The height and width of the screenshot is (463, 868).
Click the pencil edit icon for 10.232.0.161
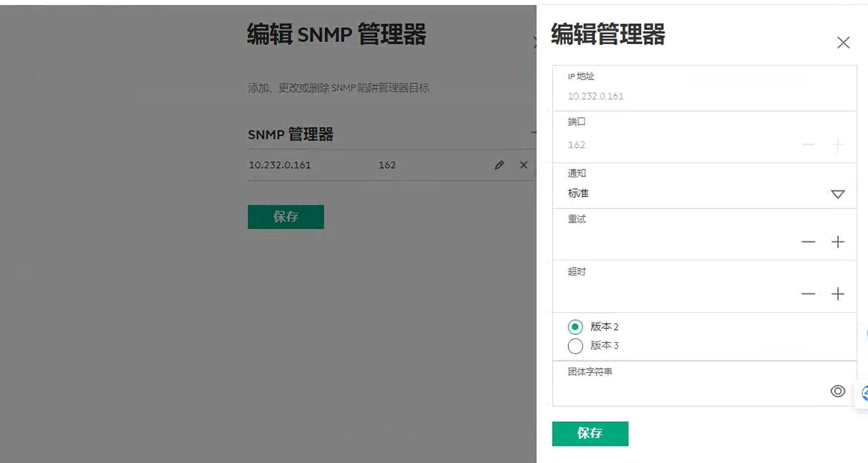pos(499,165)
